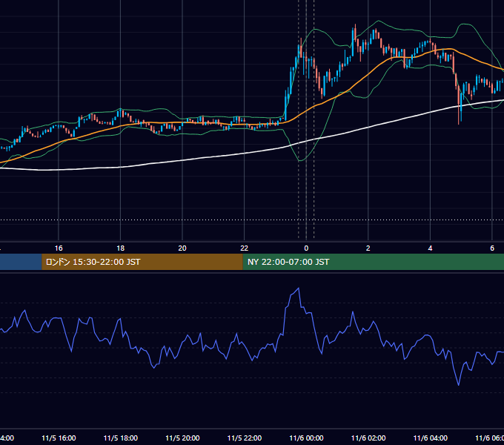Click the 11/5 20:00 time label

[x=182, y=438]
